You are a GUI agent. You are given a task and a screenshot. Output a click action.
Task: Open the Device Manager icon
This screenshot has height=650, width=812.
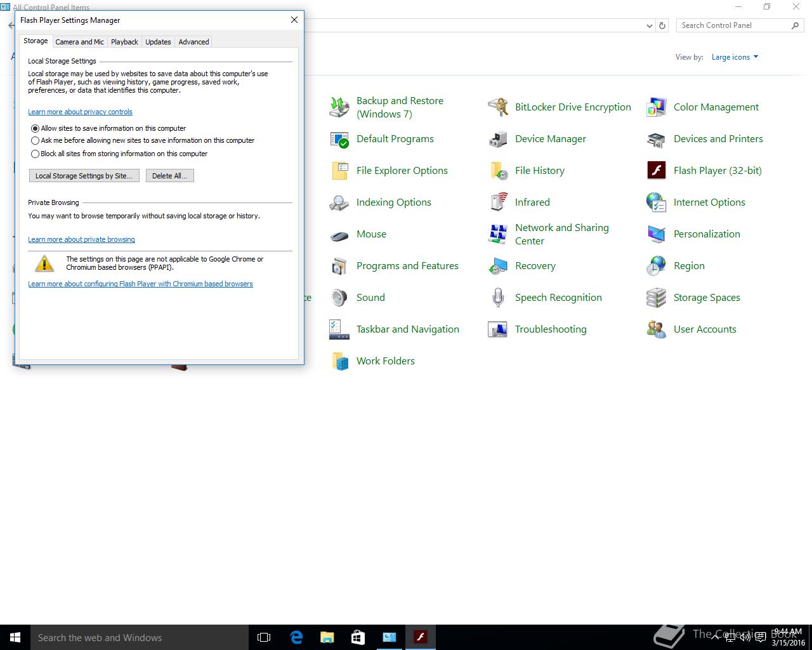(498, 139)
